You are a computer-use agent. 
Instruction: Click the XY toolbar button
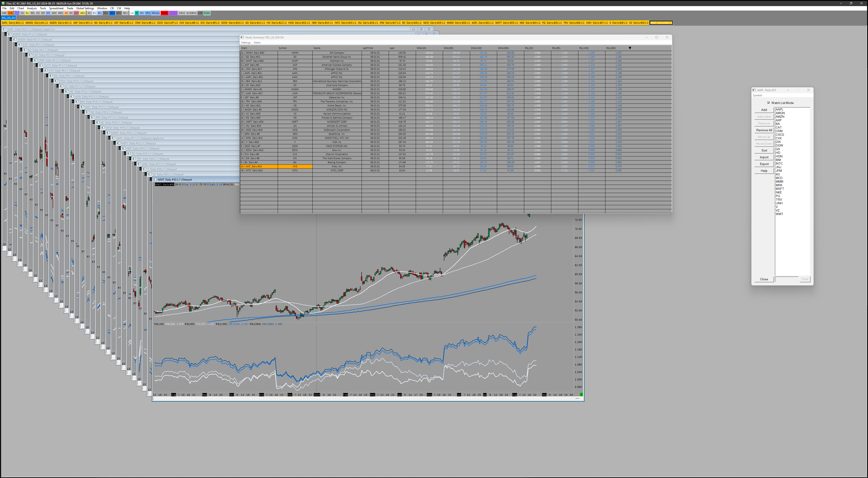coord(137,13)
